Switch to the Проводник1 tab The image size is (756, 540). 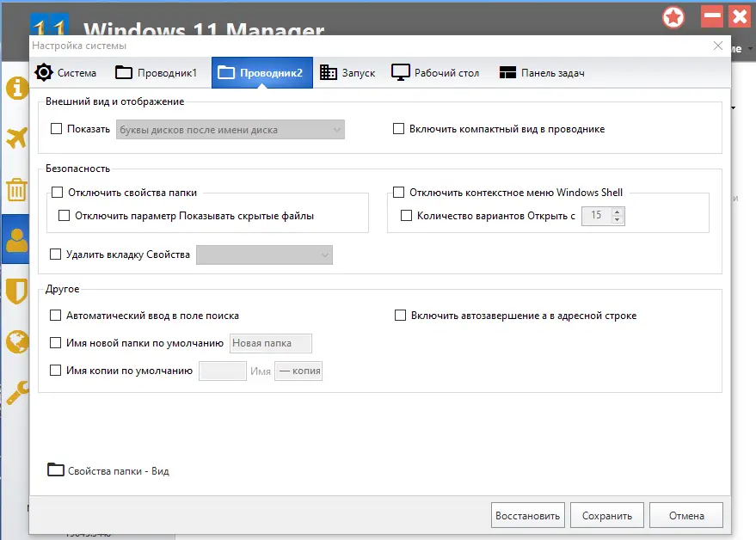(x=157, y=73)
